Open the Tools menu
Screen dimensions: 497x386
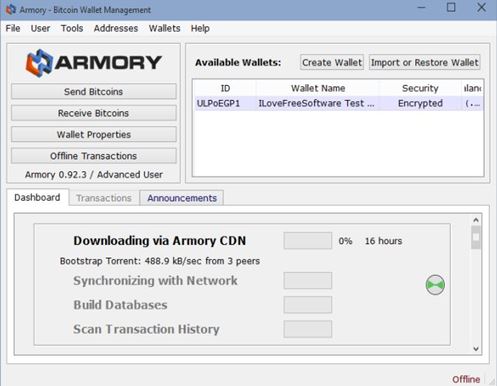pos(72,28)
